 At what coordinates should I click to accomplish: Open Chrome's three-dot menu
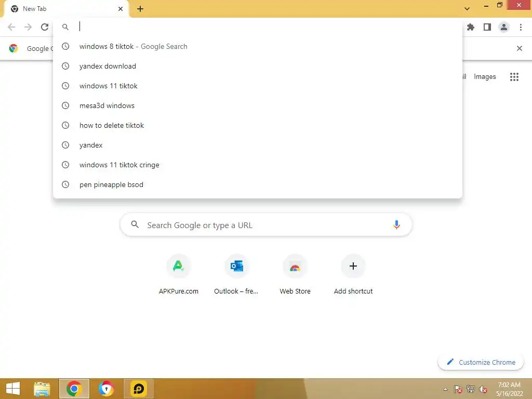521,27
